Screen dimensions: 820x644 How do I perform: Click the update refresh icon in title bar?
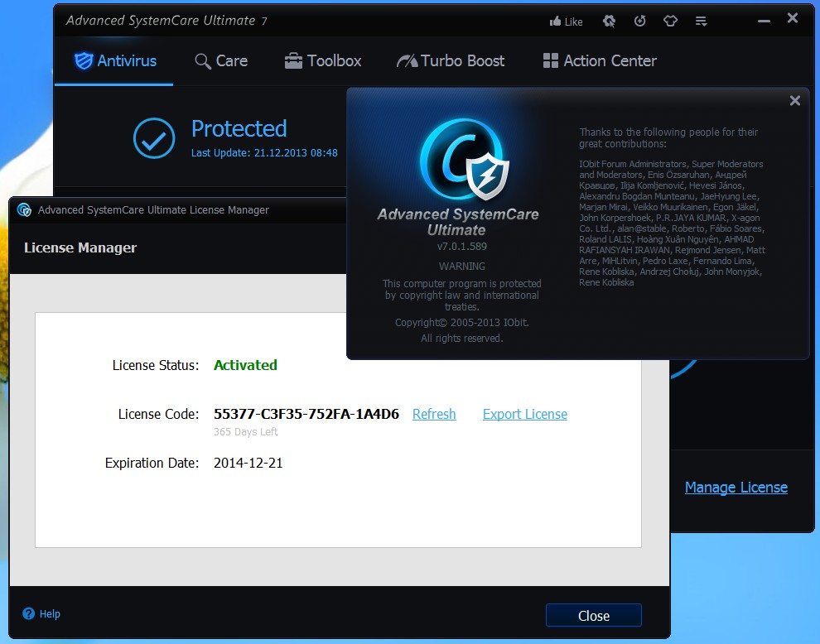pyautogui.click(x=640, y=21)
